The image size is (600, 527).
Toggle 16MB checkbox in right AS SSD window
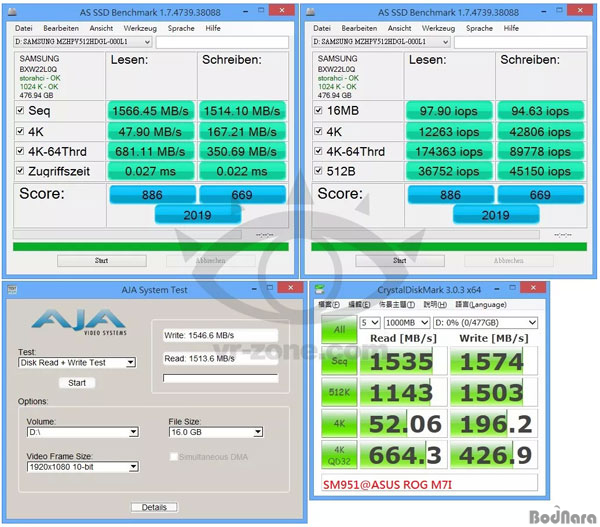coord(318,111)
